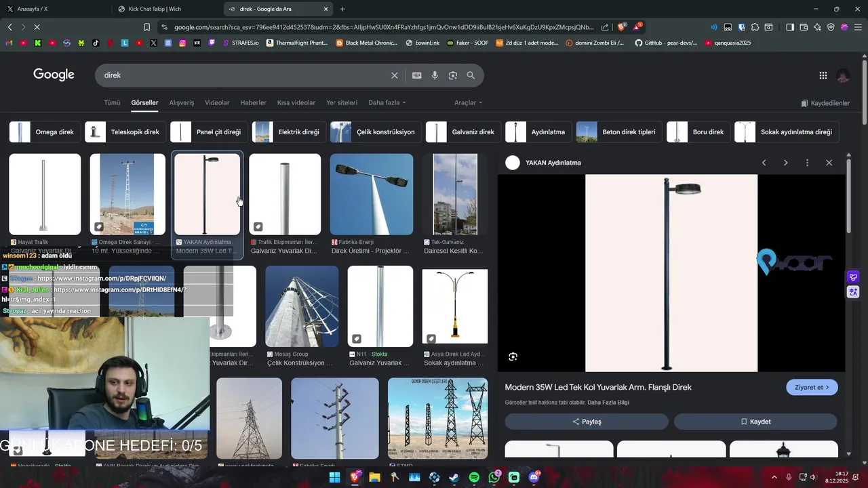Open Fabrika Enerji projector pole thumbnail
Image resolution: width=868 pixels, height=488 pixels.
coord(372,195)
